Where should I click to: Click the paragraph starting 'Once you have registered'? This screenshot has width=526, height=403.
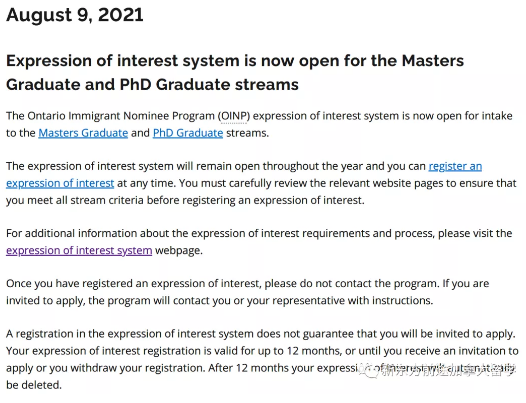click(x=248, y=292)
